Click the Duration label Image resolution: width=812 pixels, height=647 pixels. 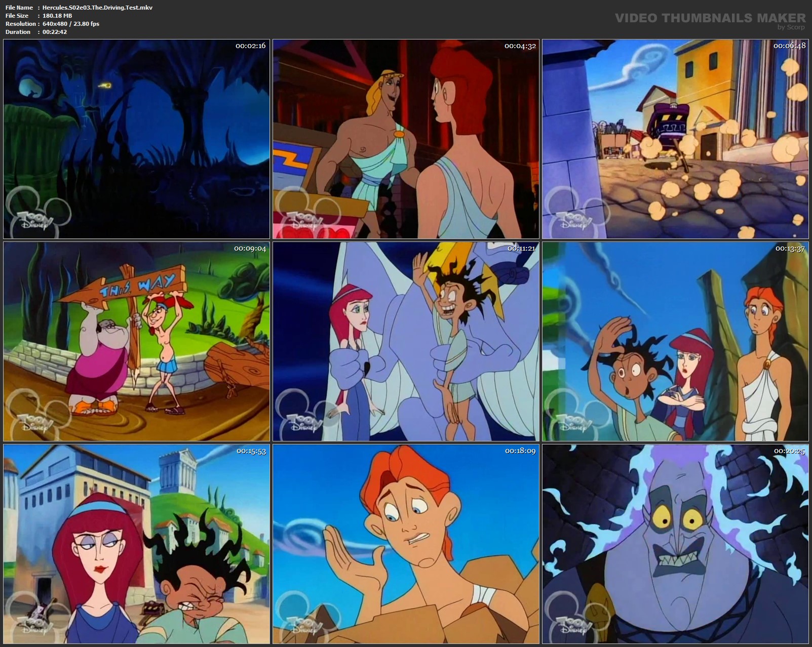pos(18,32)
